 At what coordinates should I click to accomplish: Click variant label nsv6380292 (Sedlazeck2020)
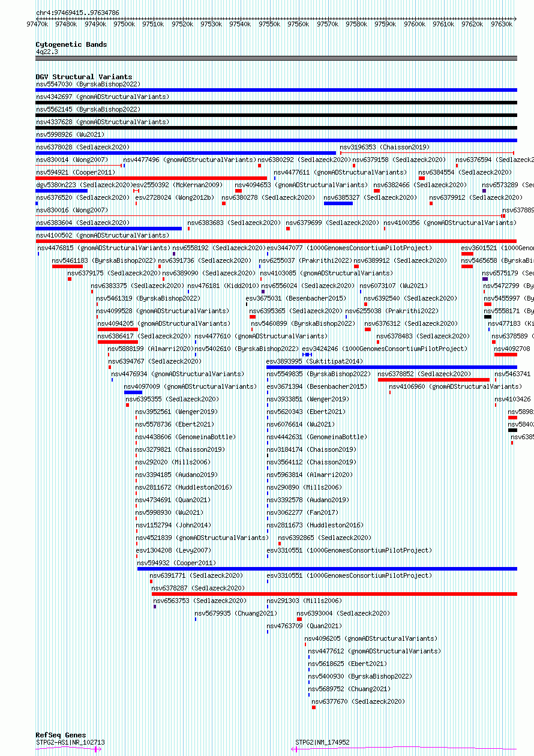click(x=304, y=160)
